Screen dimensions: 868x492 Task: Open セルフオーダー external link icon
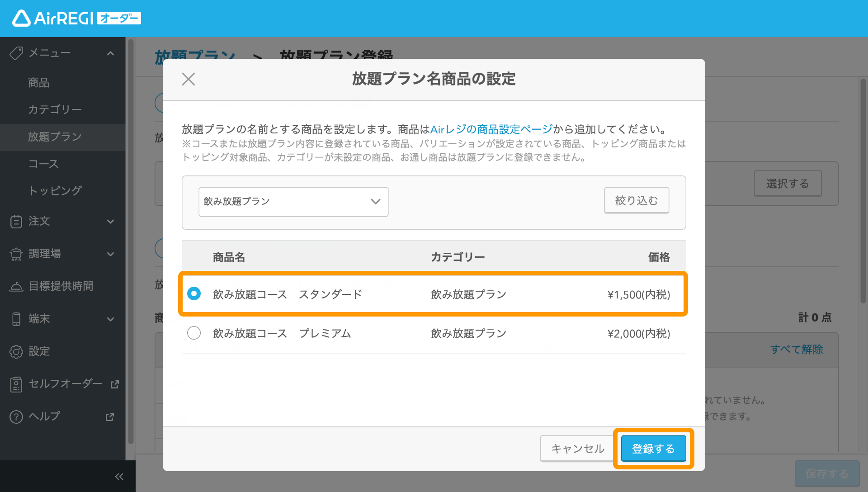tap(115, 384)
